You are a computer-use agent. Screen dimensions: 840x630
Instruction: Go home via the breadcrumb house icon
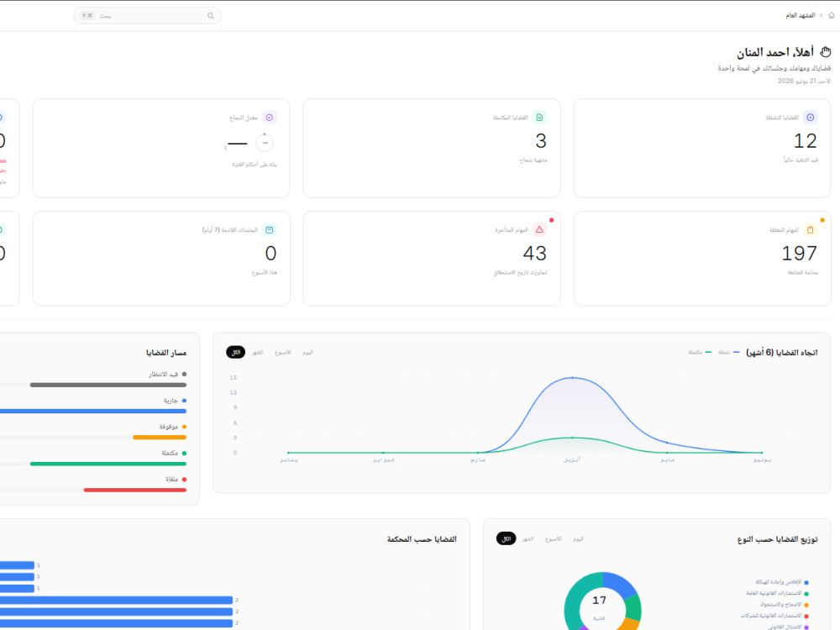(x=831, y=15)
